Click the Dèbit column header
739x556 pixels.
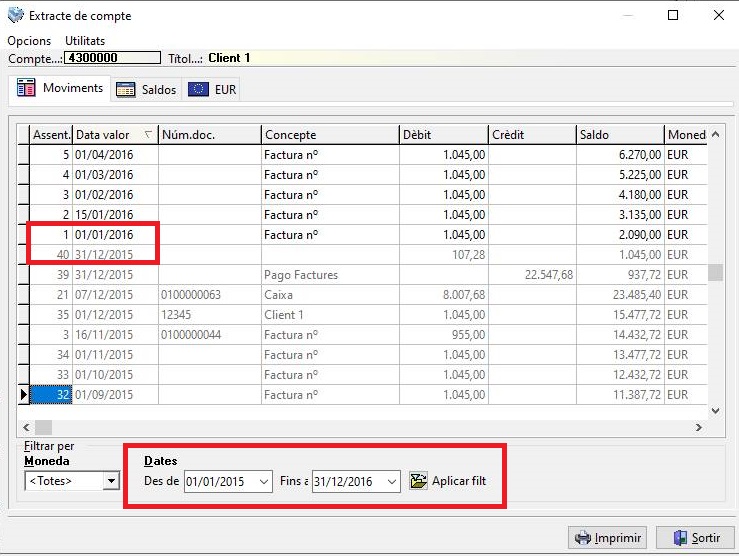pos(444,135)
